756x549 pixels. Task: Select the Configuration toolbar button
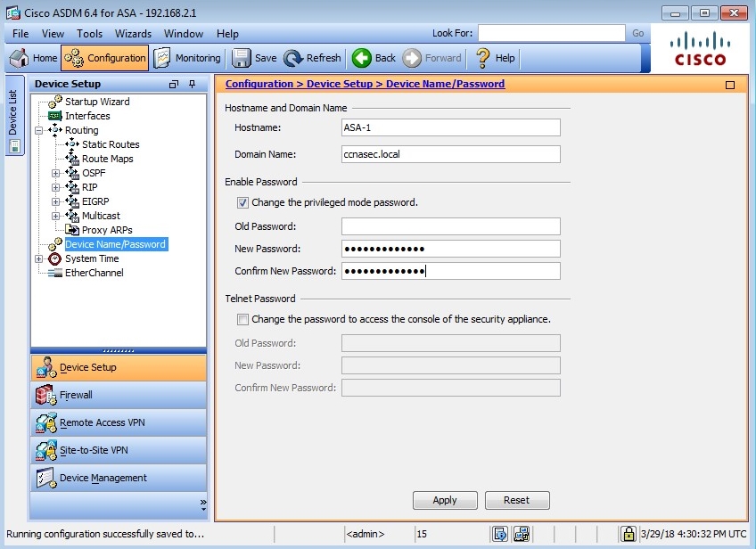point(104,58)
